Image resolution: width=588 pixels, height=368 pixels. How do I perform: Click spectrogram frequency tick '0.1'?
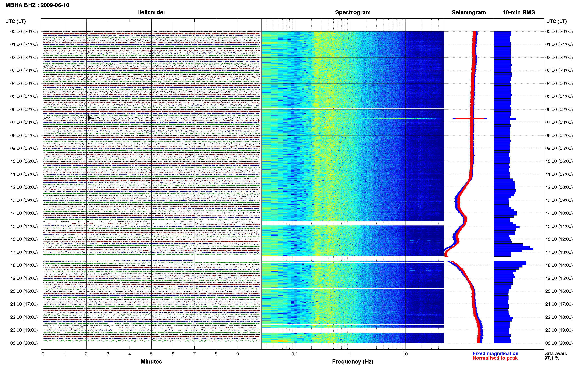[x=295, y=354]
